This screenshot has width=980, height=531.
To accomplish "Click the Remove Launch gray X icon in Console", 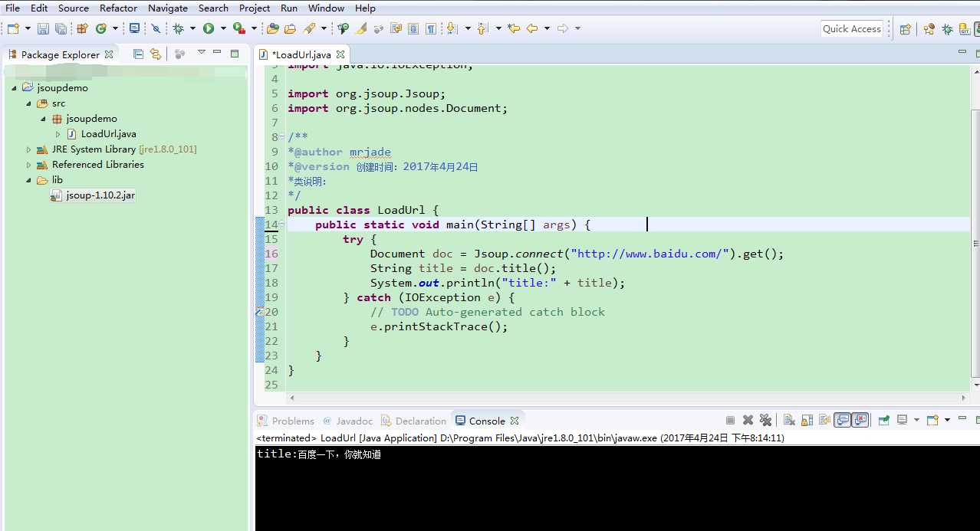I will [x=748, y=420].
